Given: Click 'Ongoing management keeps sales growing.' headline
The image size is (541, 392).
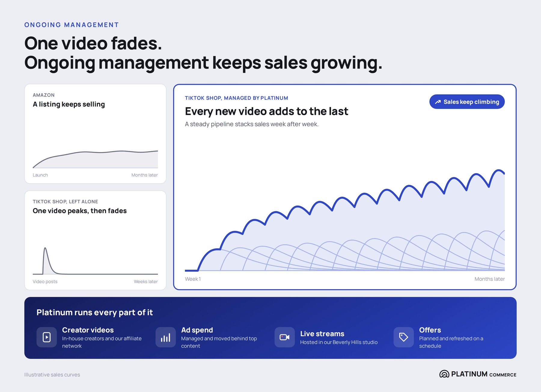Looking at the screenshot, I should [x=203, y=63].
